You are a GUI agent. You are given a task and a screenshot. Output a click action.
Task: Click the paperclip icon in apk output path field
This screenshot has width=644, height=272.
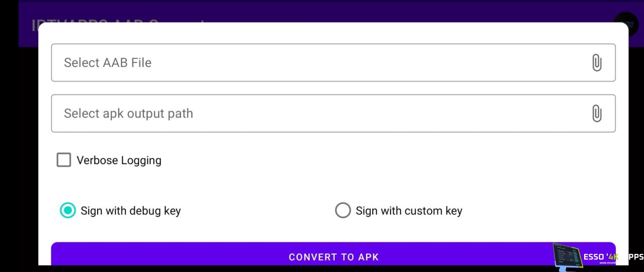click(x=597, y=114)
